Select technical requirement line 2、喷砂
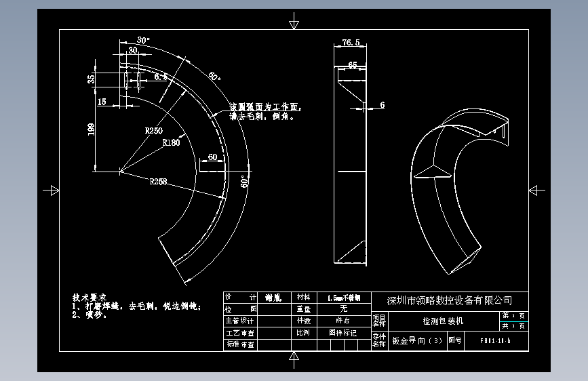 point(90,315)
